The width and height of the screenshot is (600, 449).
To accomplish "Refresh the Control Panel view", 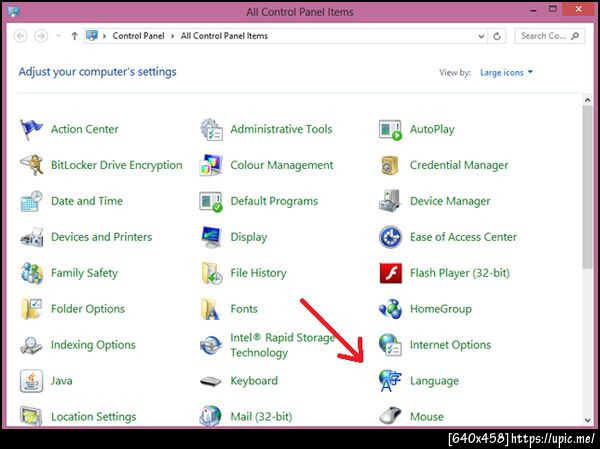I will pyautogui.click(x=497, y=36).
